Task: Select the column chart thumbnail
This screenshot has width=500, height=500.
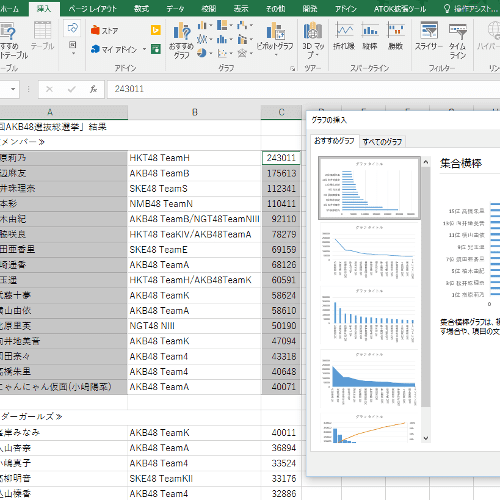Action: [369, 316]
